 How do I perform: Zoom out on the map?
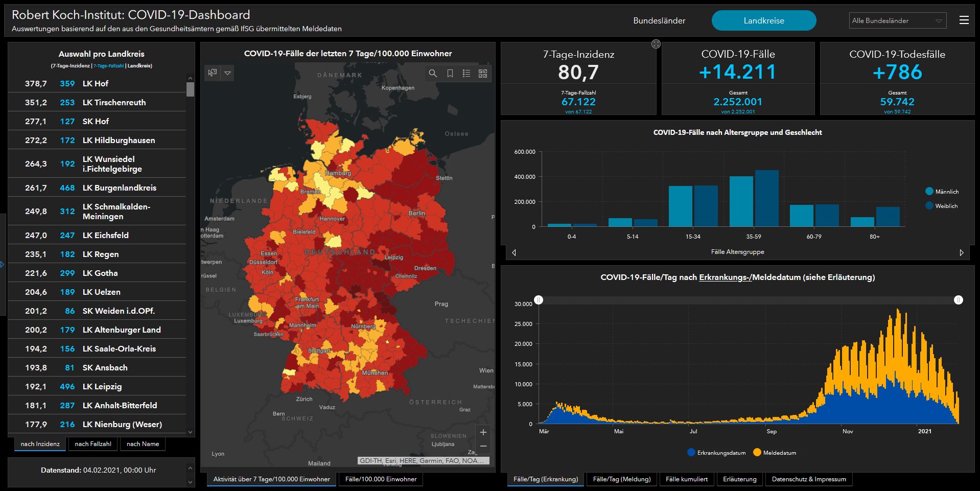click(483, 446)
